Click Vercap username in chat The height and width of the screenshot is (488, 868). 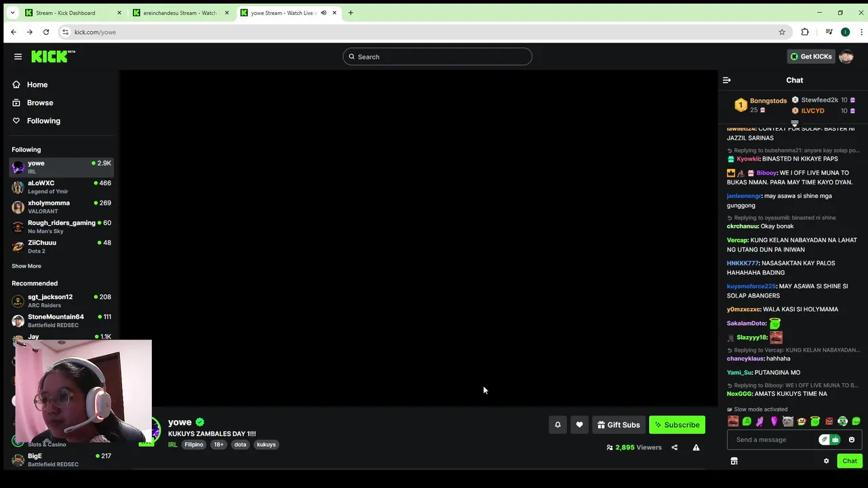point(737,240)
